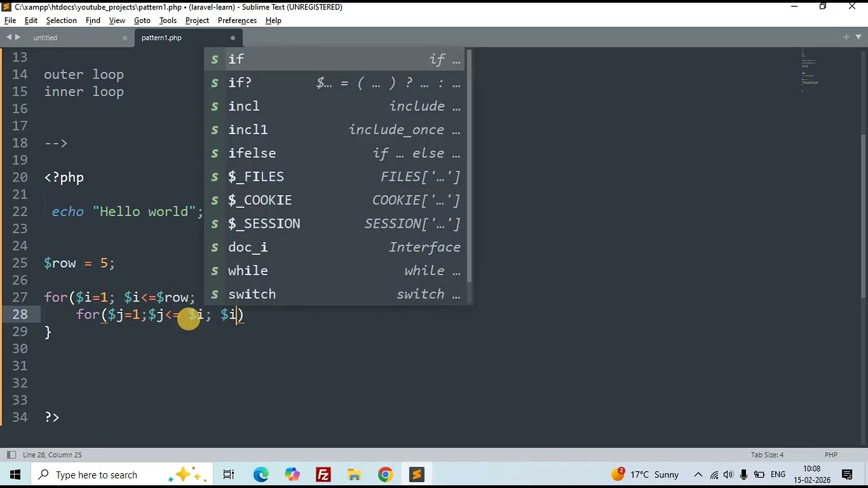Image resolution: width=868 pixels, height=488 pixels.
Task: Choose the 'ifelse' snippet completion
Action: coord(336,153)
